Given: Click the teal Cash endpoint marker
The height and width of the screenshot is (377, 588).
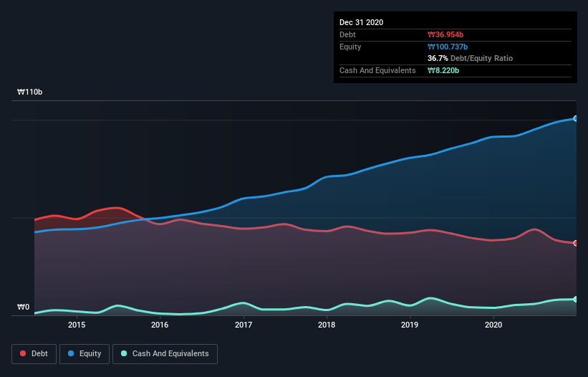Looking at the screenshot, I should click(576, 300).
